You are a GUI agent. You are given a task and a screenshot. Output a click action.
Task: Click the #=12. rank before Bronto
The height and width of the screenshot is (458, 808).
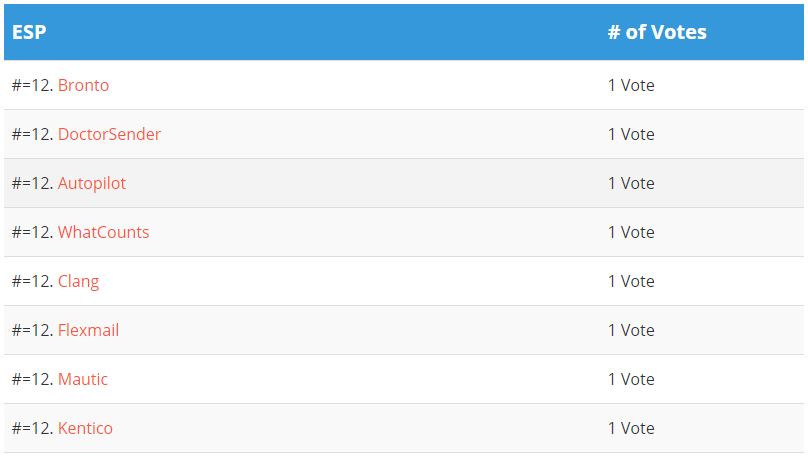pyautogui.click(x=32, y=85)
